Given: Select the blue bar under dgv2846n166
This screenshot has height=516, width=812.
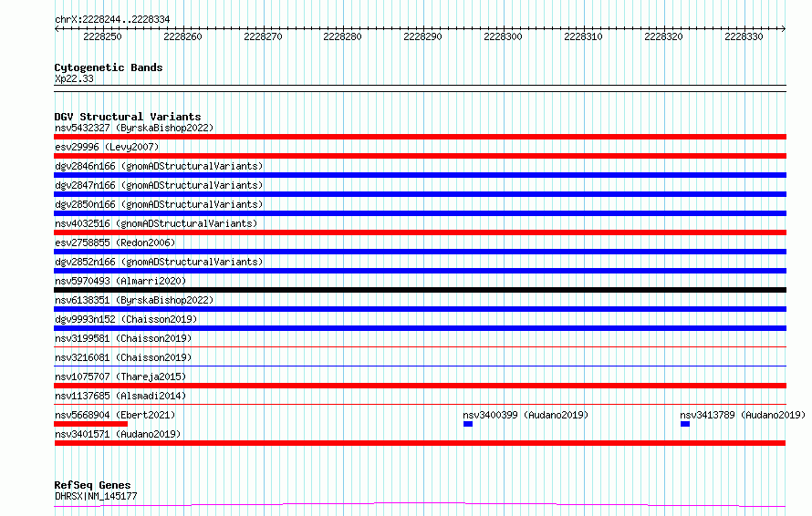Looking at the screenshot, I should coord(420,175).
